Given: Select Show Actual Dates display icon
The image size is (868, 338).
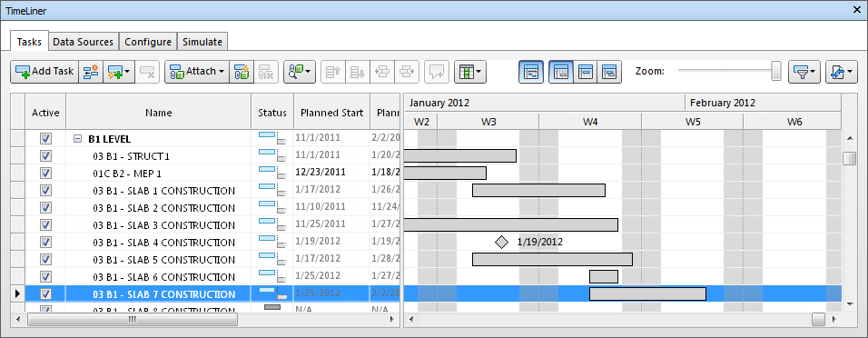Looking at the screenshot, I should point(585,72).
